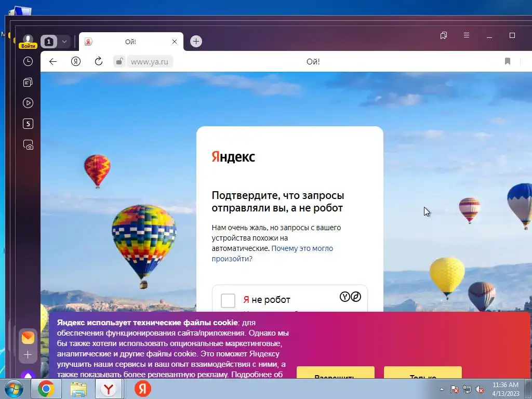Viewport: 532px width, 399px height.
Task: Close the Ой! tab
Action: pyautogui.click(x=175, y=42)
